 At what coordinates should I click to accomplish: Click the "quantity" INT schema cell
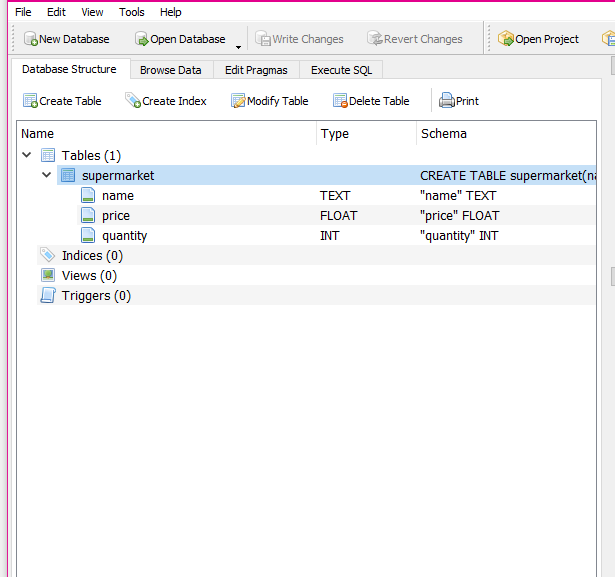pyautogui.click(x=459, y=236)
